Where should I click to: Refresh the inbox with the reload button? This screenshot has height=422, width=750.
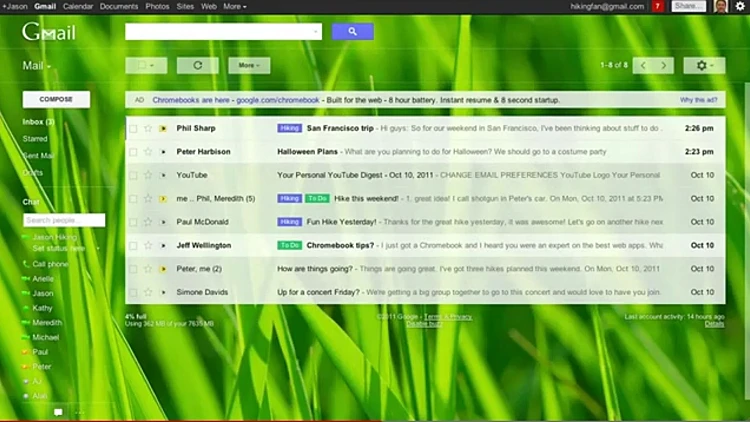click(x=198, y=66)
